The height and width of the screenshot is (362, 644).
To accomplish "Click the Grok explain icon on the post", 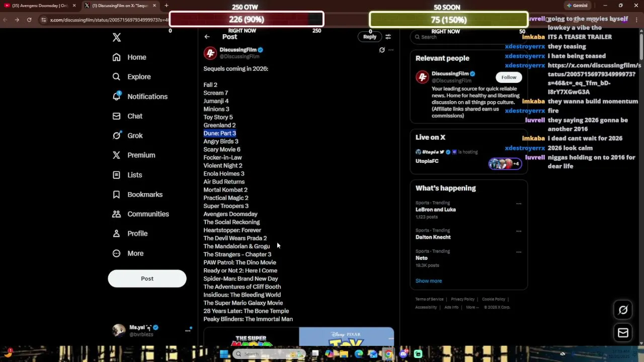I will point(382,50).
